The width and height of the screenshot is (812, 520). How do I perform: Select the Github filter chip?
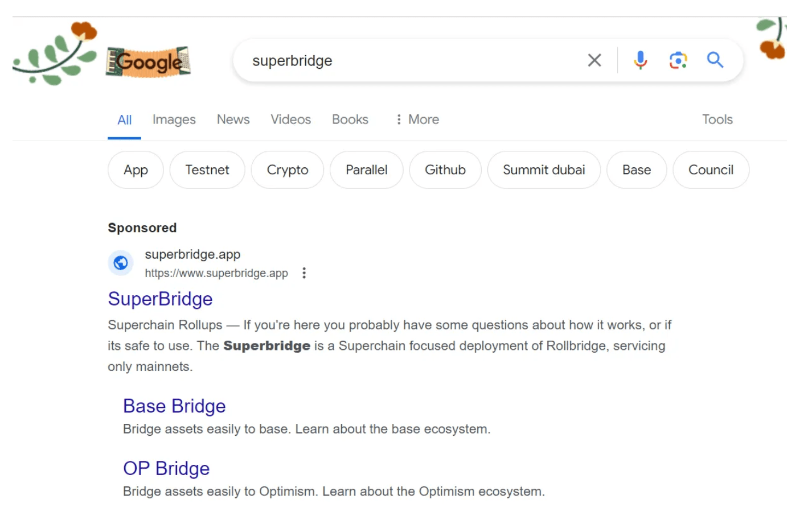click(445, 170)
